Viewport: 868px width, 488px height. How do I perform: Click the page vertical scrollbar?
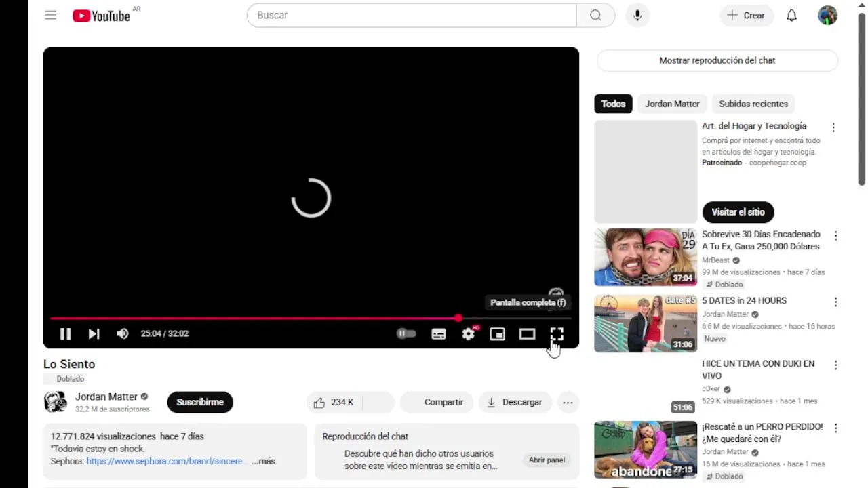pyautogui.click(x=862, y=98)
